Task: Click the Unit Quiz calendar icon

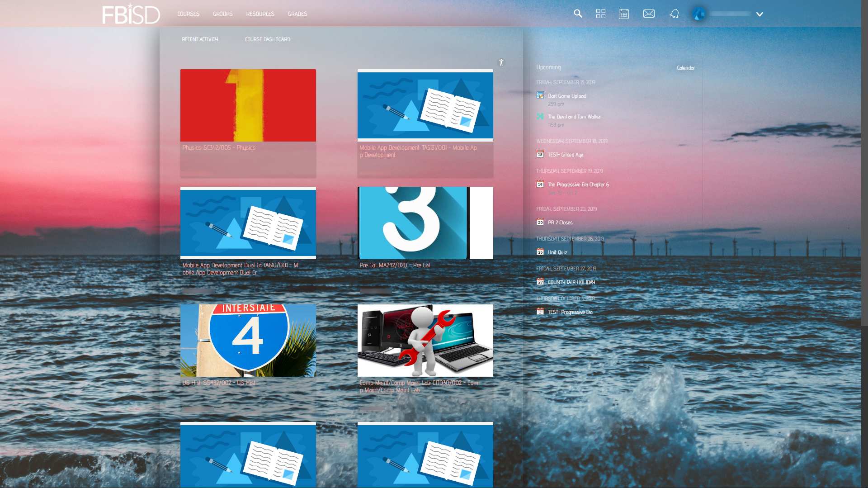Action: pyautogui.click(x=540, y=252)
